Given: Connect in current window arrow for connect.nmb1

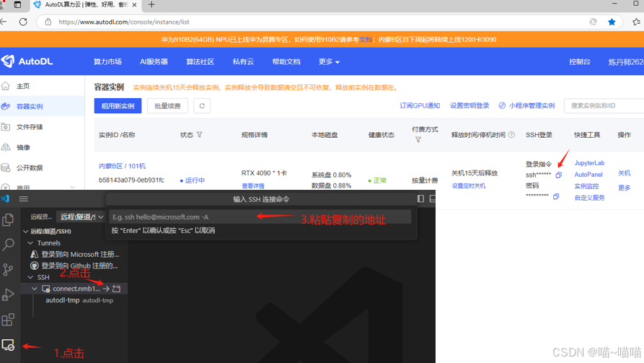Looking at the screenshot, I should [x=107, y=289].
